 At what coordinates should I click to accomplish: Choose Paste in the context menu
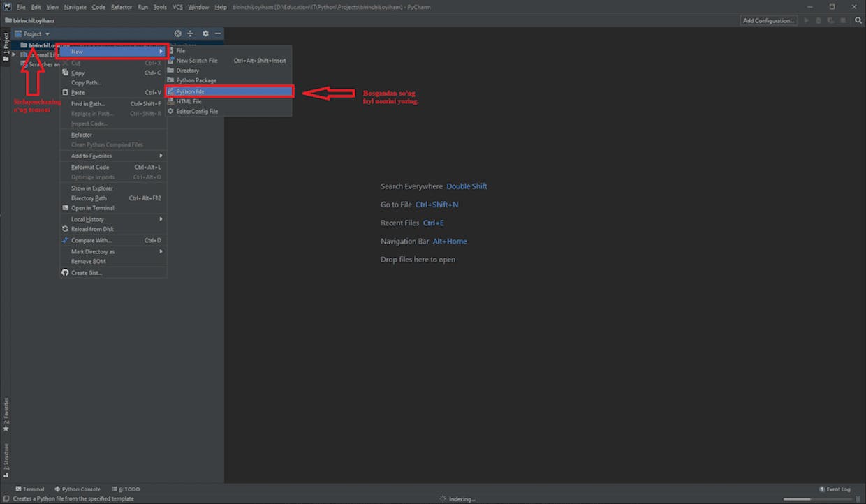pyautogui.click(x=112, y=92)
